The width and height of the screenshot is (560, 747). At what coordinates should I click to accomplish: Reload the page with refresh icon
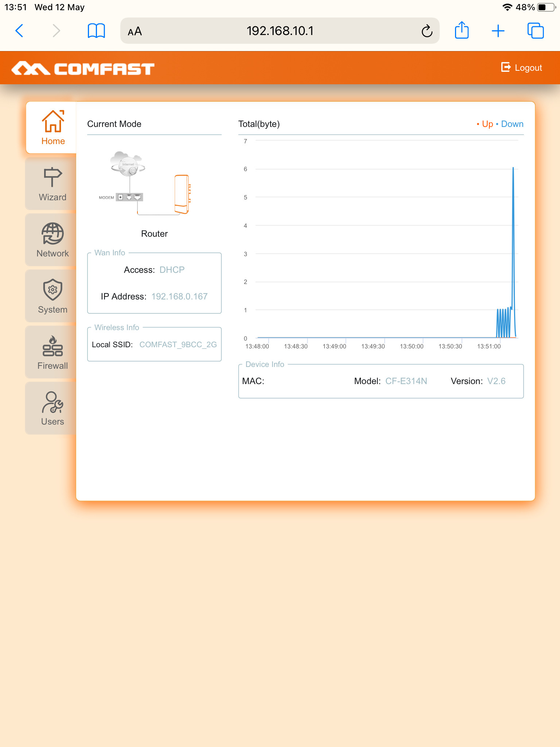click(427, 31)
